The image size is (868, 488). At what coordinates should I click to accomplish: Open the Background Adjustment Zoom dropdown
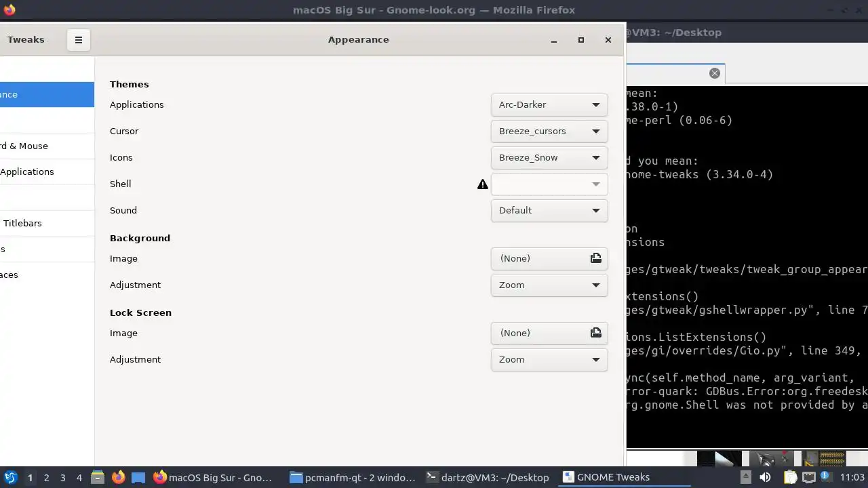[x=549, y=285]
